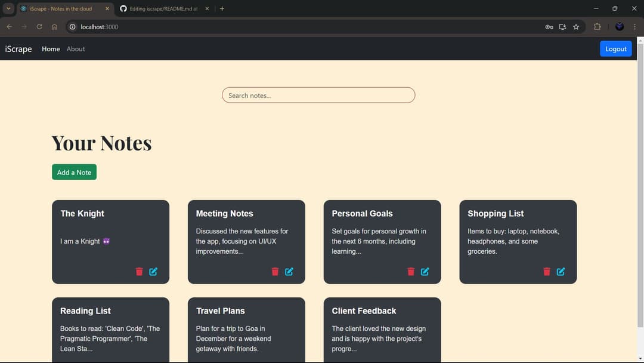Image resolution: width=644 pixels, height=363 pixels.
Task: Focus the Search notes field
Action: [x=318, y=96]
